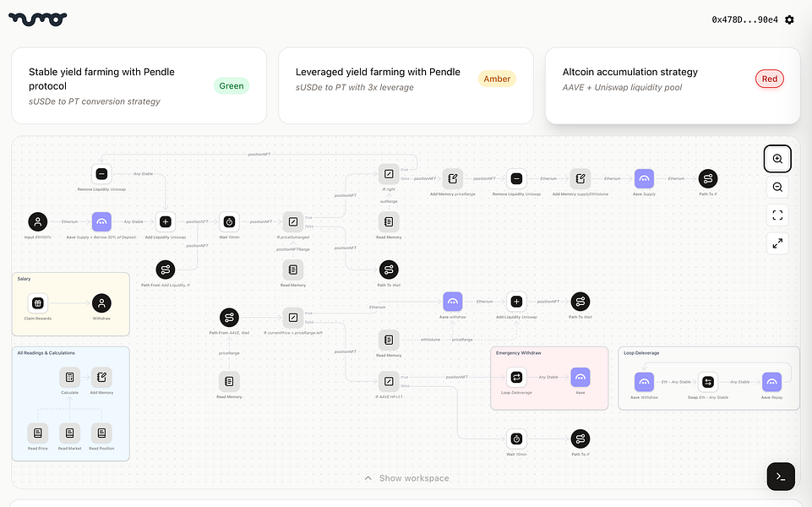Click the Red risk badge

[x=769, y=79]
